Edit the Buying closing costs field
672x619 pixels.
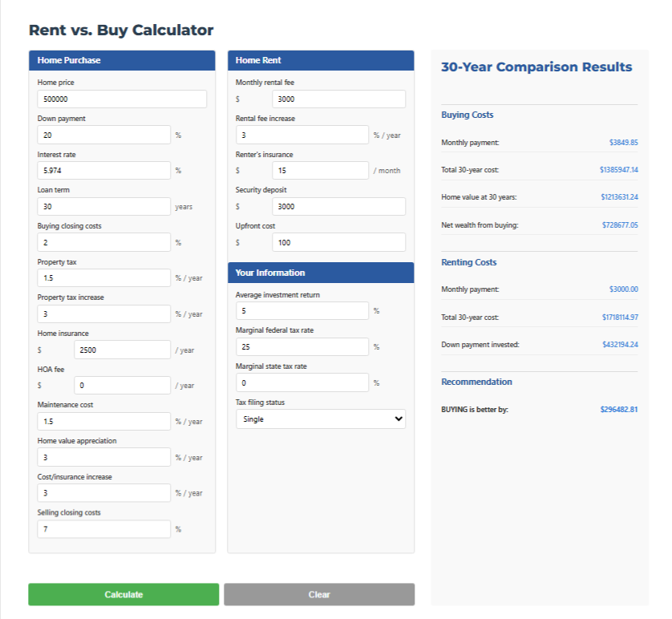point(103,242)
